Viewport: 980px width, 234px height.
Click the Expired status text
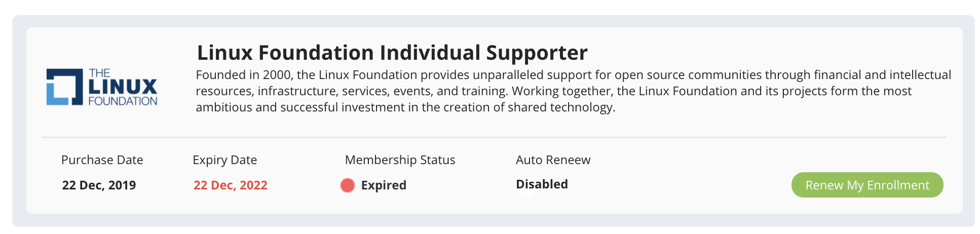click(x=384, y=185)
